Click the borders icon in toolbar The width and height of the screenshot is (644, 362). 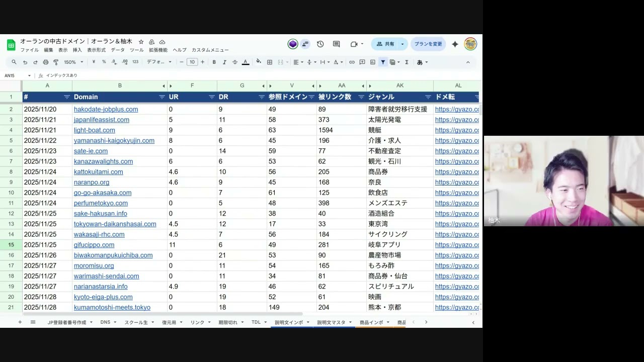coord(270,62)
